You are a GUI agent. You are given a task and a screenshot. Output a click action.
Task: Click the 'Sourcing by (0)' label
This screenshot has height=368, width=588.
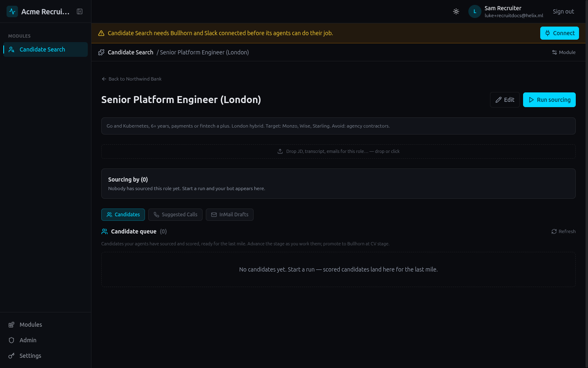[x=128, y=180]
